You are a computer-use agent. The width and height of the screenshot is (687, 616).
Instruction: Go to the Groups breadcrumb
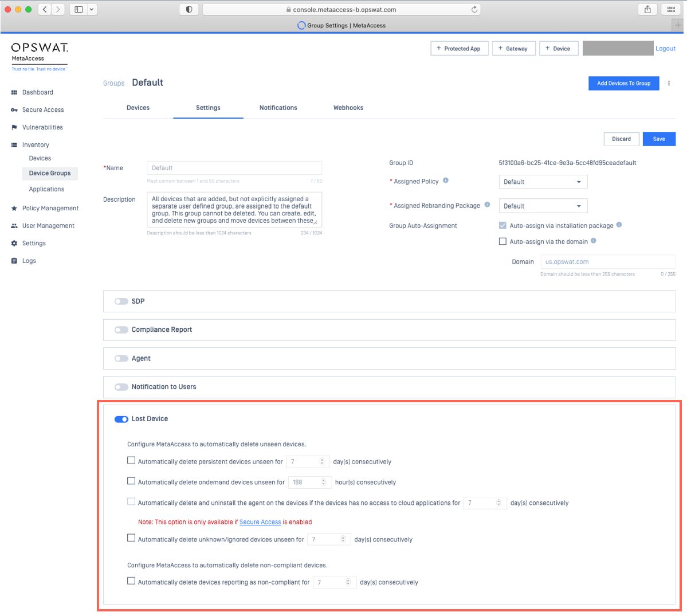pyautogui.click(x=114, y=83)
